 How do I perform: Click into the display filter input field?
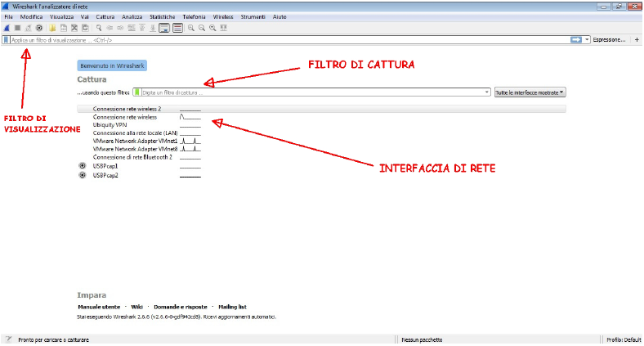(x=289, y=40)
